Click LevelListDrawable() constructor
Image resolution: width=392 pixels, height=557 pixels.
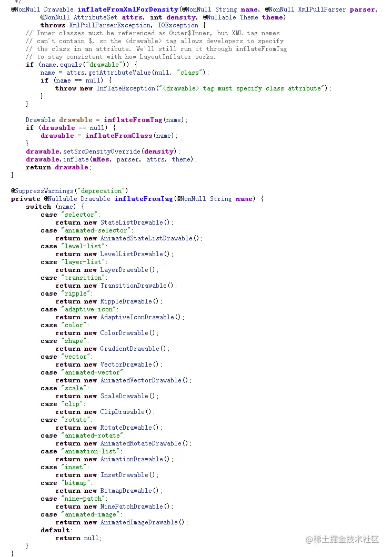point(135,254)
